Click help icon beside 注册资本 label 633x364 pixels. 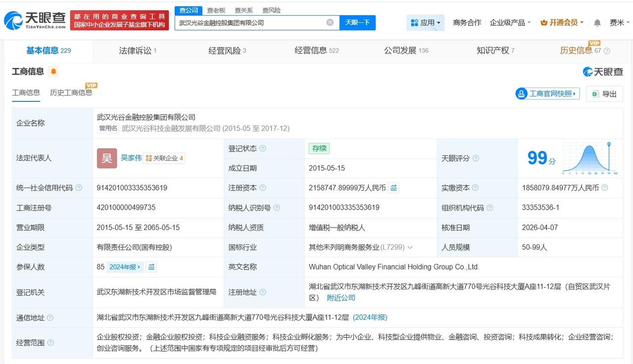tap(263, 188)
